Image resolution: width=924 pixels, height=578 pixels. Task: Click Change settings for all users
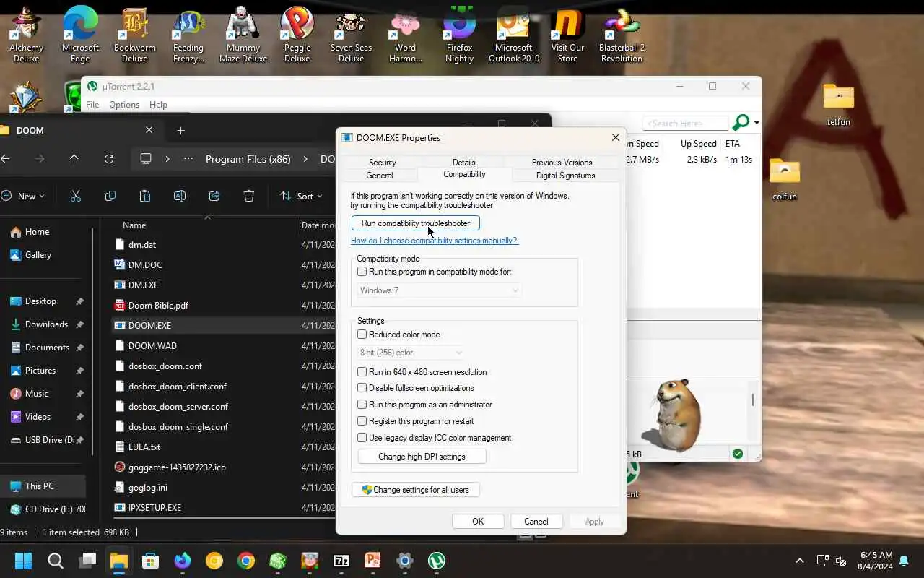click(x=416, y=490)
